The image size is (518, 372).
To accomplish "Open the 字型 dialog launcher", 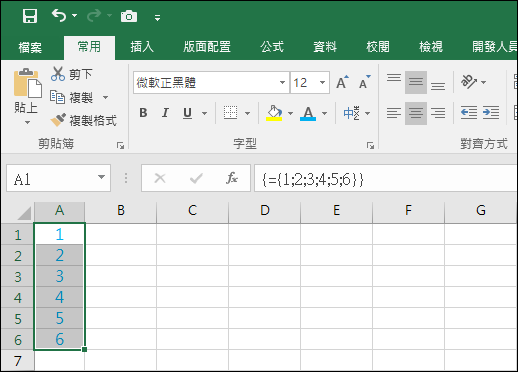I will coord(370,145).
